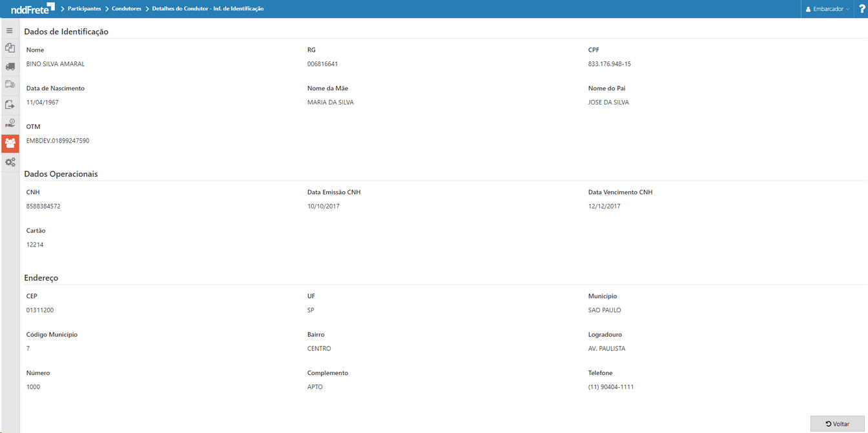Select the Detalhes do Condutor breadcrumb entry
Screen dimensions: 868x433
tap(208, 8)
